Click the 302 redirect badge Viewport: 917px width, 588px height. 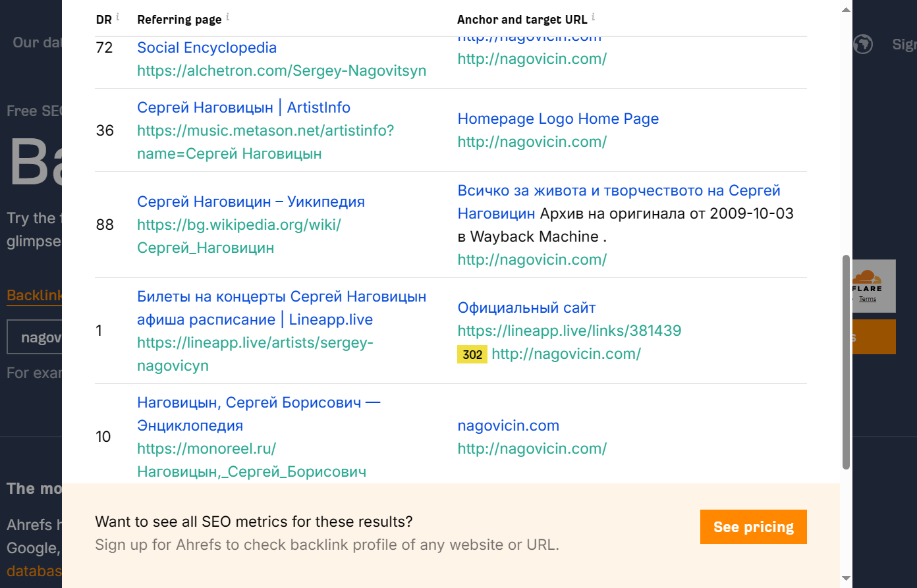pos(472,354)
